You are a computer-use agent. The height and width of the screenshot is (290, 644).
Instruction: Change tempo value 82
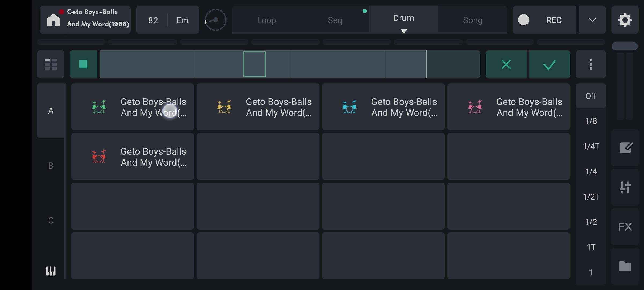(153, 20)
